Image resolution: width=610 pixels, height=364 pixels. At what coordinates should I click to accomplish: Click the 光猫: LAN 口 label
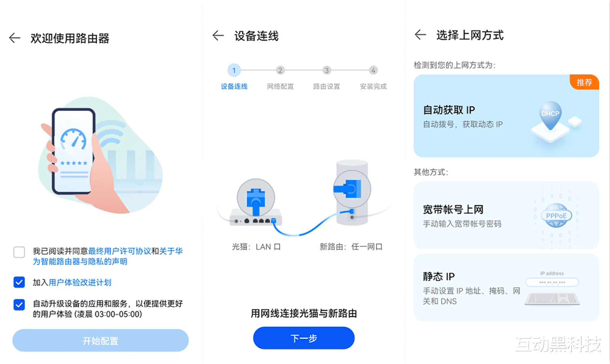[256, 247]
